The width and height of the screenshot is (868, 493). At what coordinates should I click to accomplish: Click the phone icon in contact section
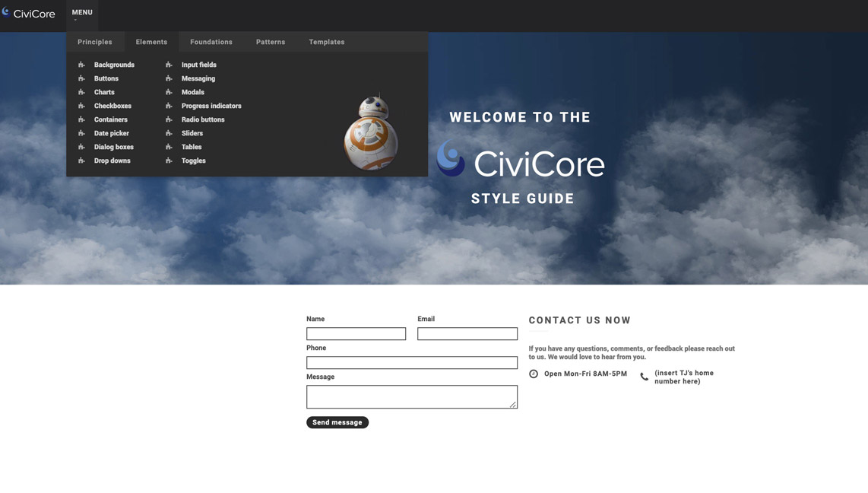click(x=645, y=377)
